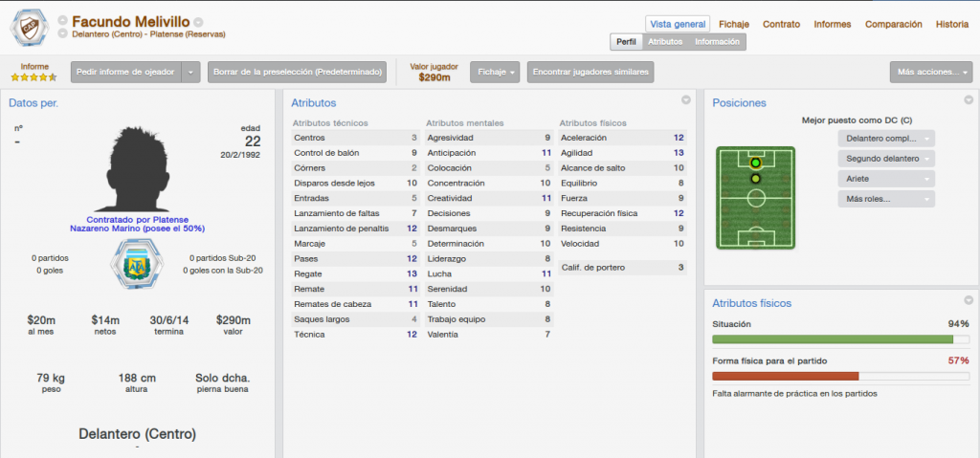Click the Platense club badge icon
Image resolution: width=980 pixels, height=458 pixels.
[x=29, y=28]
